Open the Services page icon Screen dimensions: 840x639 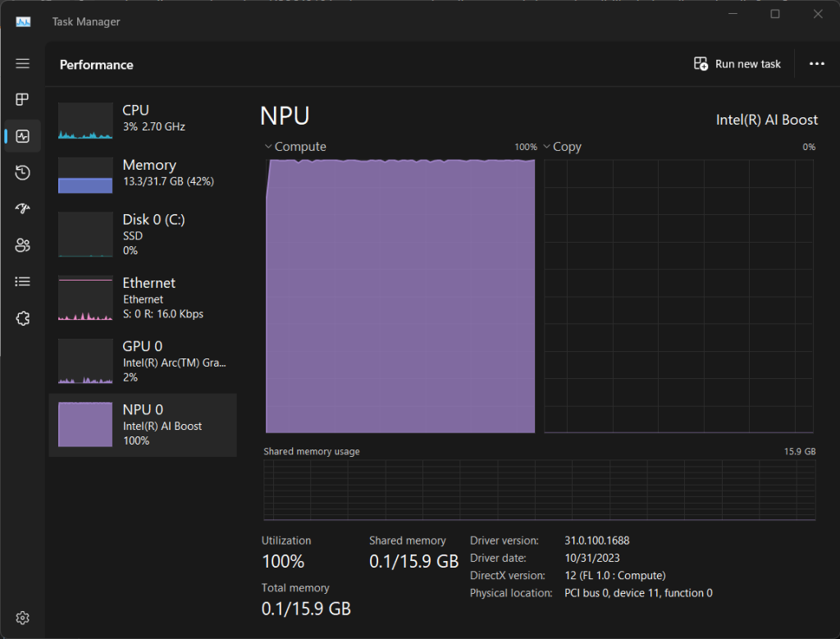pos(22,318)
